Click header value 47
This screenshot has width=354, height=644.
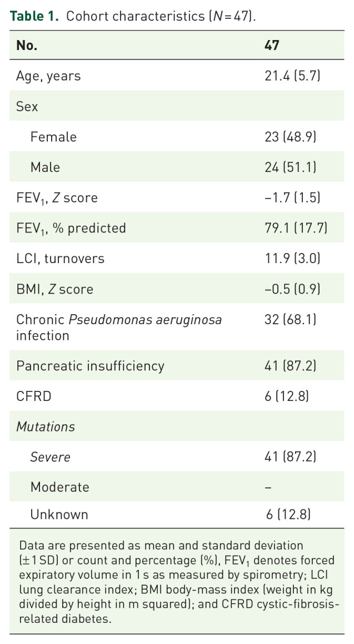click(x=272, y=45)
